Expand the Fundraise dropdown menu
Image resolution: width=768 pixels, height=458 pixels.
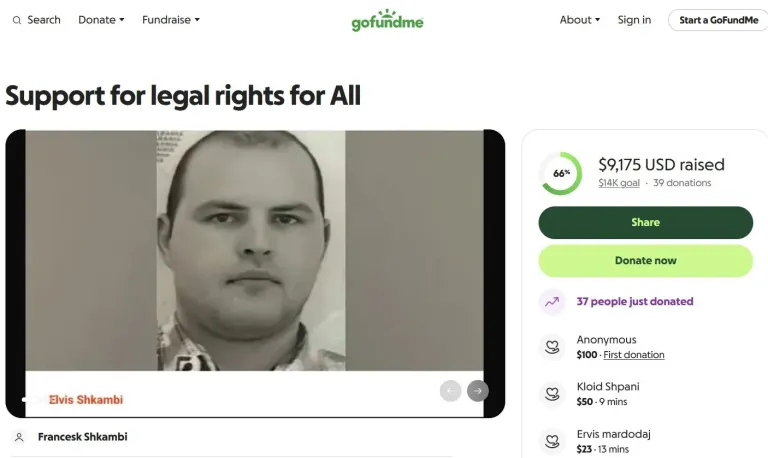(171, 20)
